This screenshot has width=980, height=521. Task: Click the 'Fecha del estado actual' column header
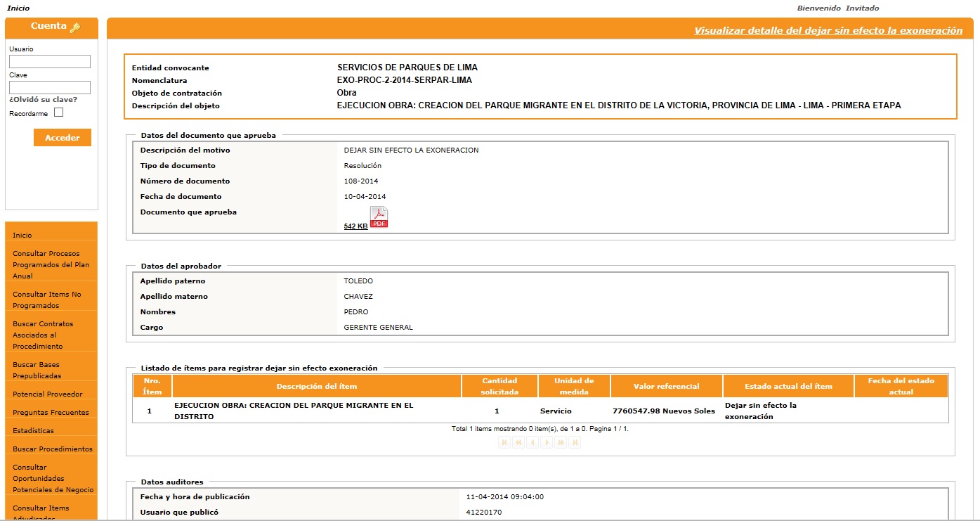point(901,386)
